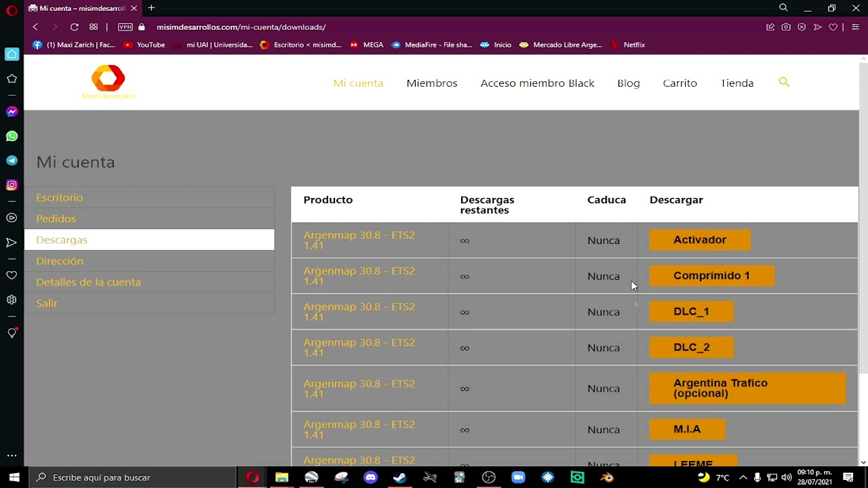The image size is (868, 488).
Task: Open the Carrito nav item
Action: click(680, 83)
